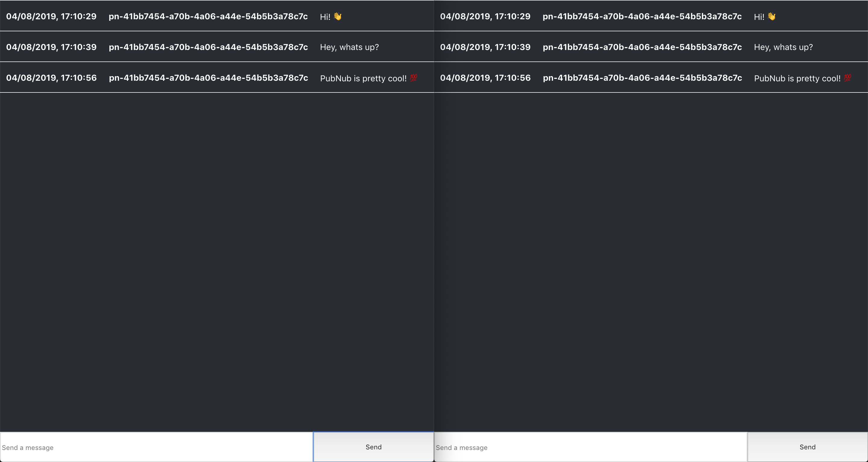Click the waving hand emoji in the left chat
Viewport: 868px width, 462px height.
(338, 16)
